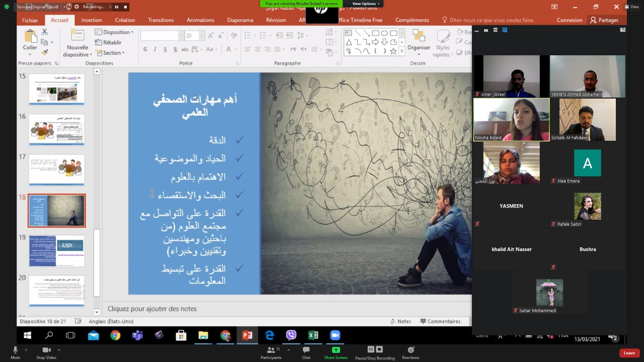Image resolution: width=644 pixels, height=362 pixels.
Task: Cut selection with the scissors icon
Action: coord(44,32)
